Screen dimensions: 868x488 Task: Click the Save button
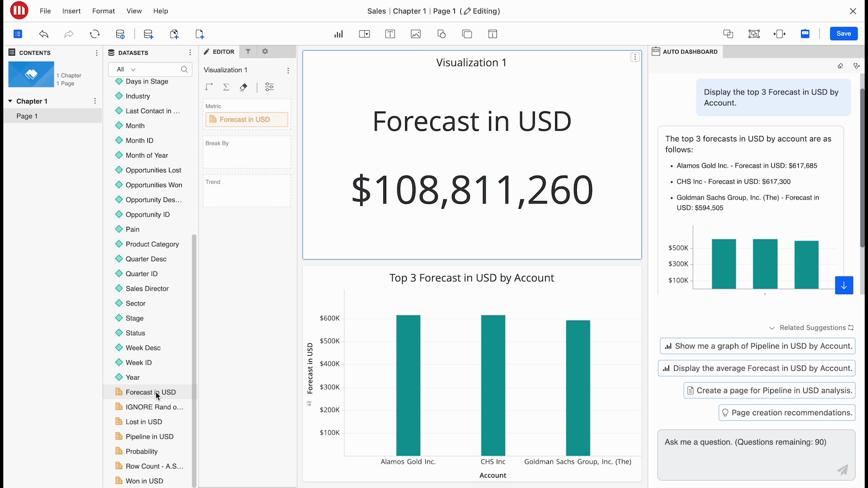[843, 33]
